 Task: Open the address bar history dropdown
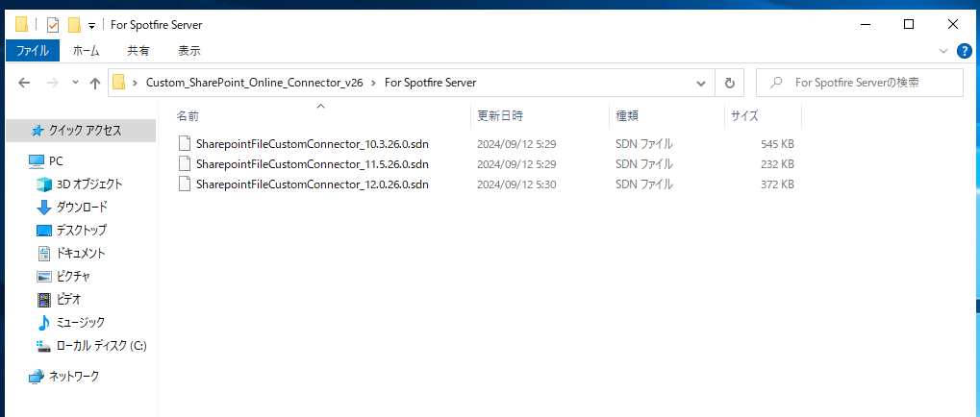(x=701, y=83)
